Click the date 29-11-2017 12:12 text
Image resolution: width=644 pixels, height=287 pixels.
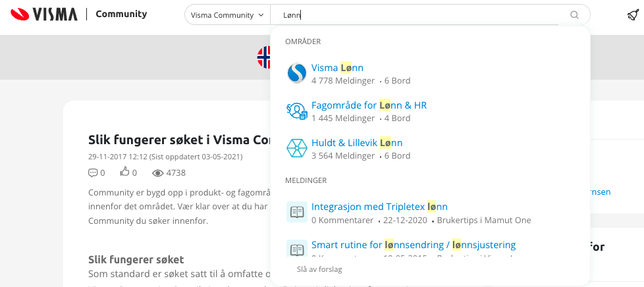click(x=117, y=157)
